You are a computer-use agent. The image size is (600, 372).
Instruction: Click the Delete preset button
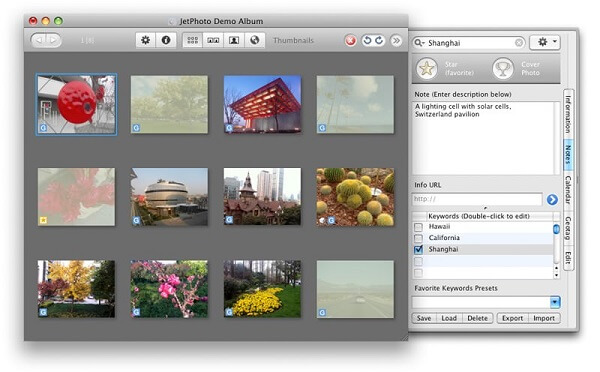tap(478, 318)
